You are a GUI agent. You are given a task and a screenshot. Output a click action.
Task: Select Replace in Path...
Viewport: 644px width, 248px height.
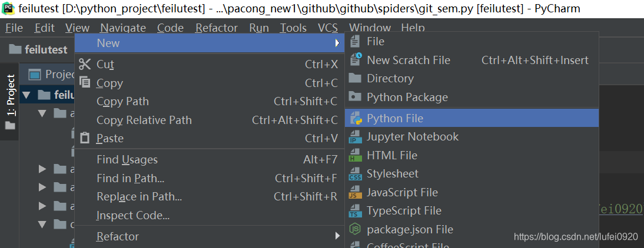pos(210,197)
